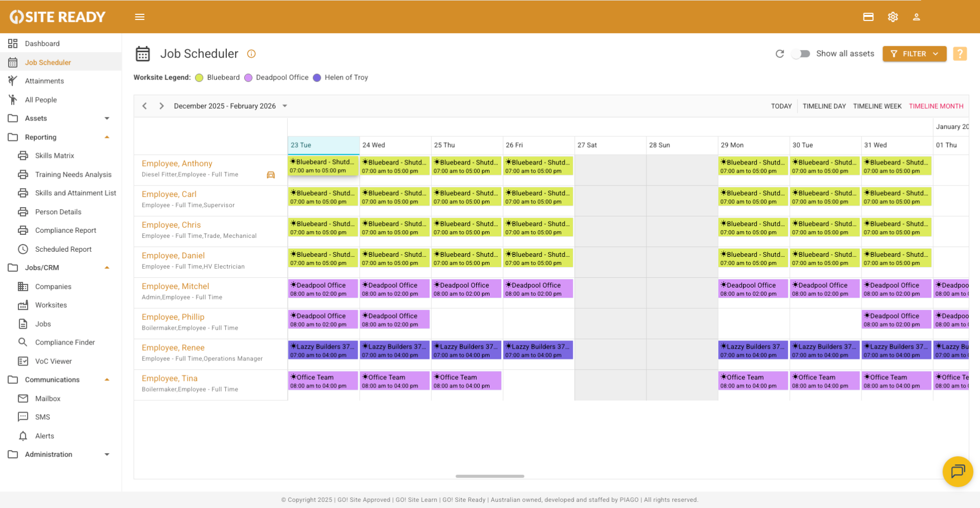Screen dimensions: 980x508
Task: Open the settings gear icon
Action: click(x=893, y=17)
